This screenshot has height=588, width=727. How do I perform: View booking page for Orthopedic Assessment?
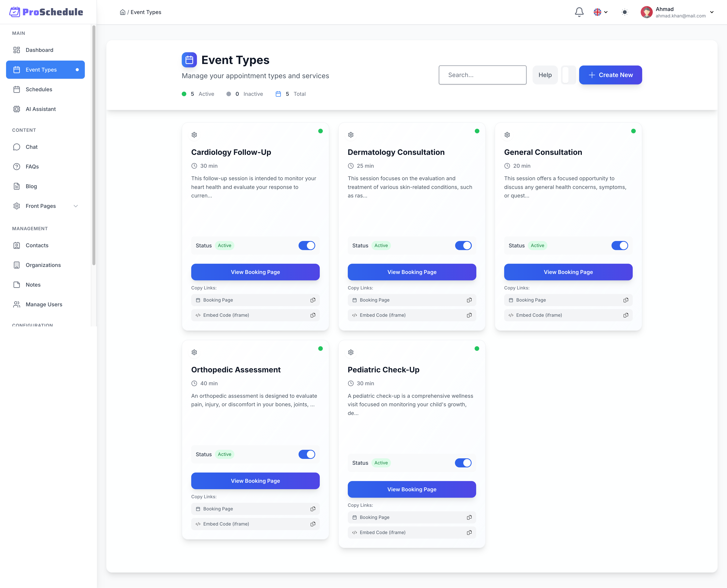pos(255,481)
